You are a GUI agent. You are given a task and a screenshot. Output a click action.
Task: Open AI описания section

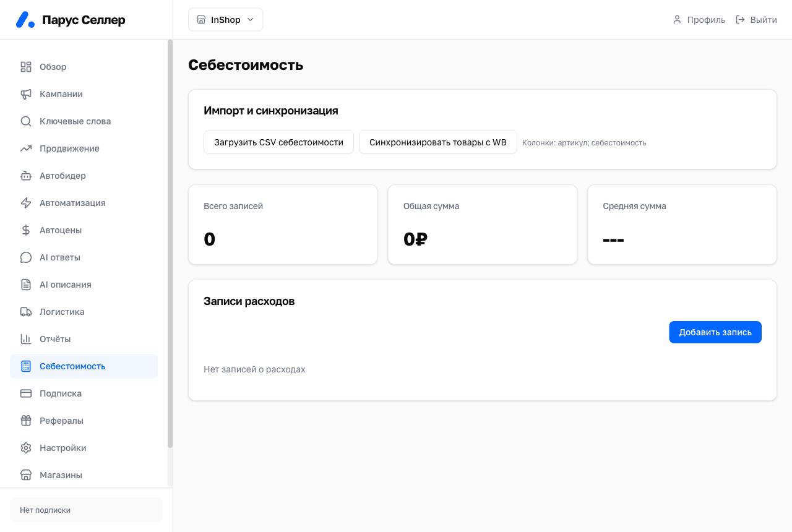(x=84, y=285)
